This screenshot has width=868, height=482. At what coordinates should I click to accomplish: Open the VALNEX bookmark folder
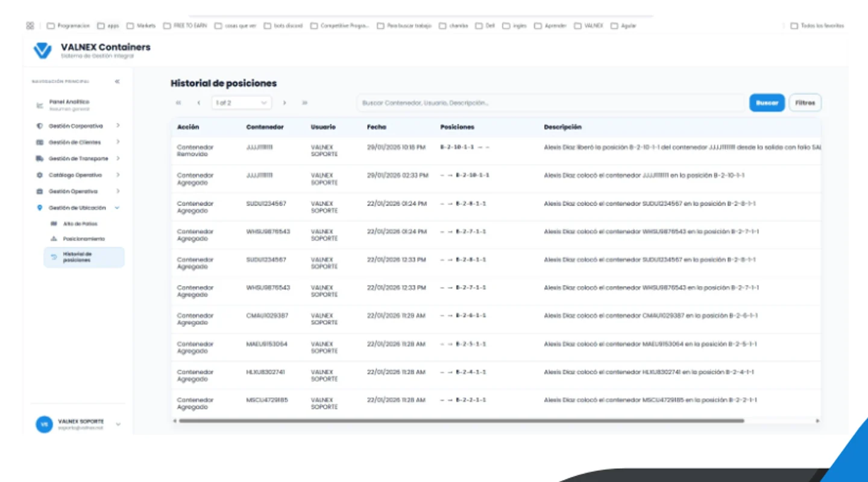(589, 26)
